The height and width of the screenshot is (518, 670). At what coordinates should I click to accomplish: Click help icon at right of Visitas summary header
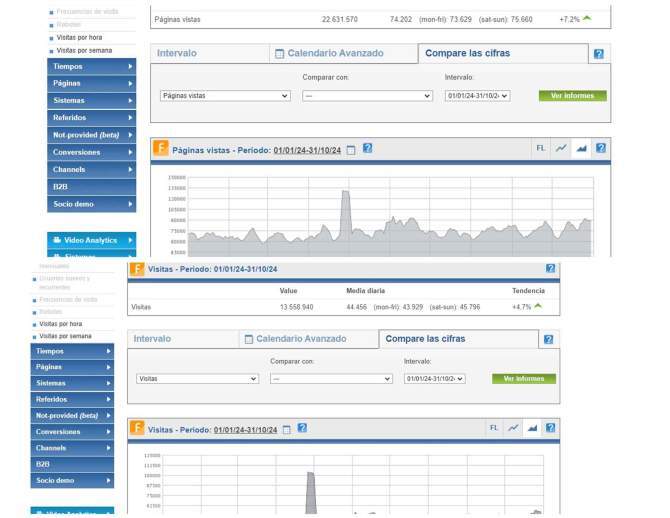tap(550, 269)
